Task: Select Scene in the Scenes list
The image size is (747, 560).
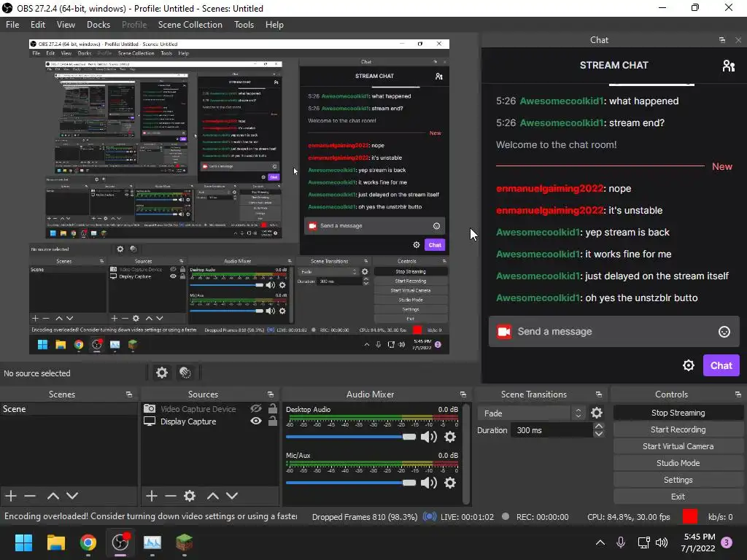Action: 69,409
